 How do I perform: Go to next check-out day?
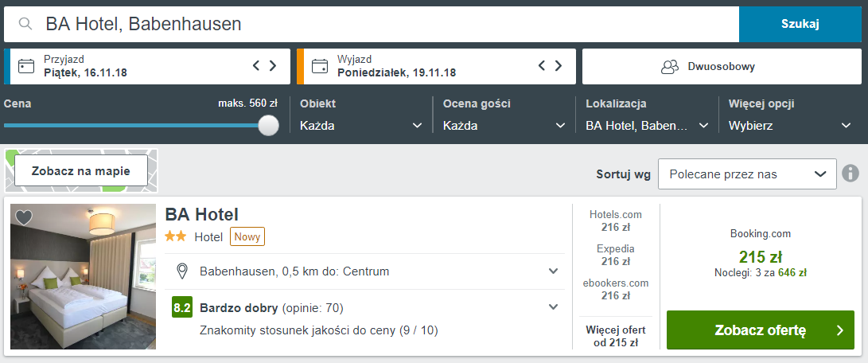559,66
